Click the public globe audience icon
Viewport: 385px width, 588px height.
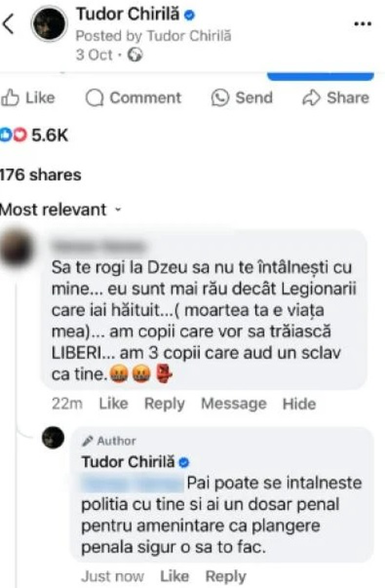pyautogui.click(x=136, y=55)
